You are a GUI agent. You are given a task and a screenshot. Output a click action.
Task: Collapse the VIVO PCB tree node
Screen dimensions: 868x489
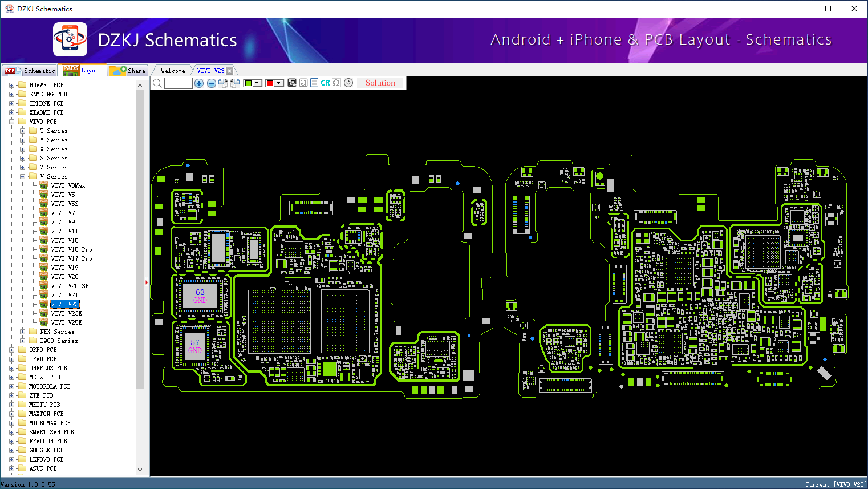coord(11,122)
